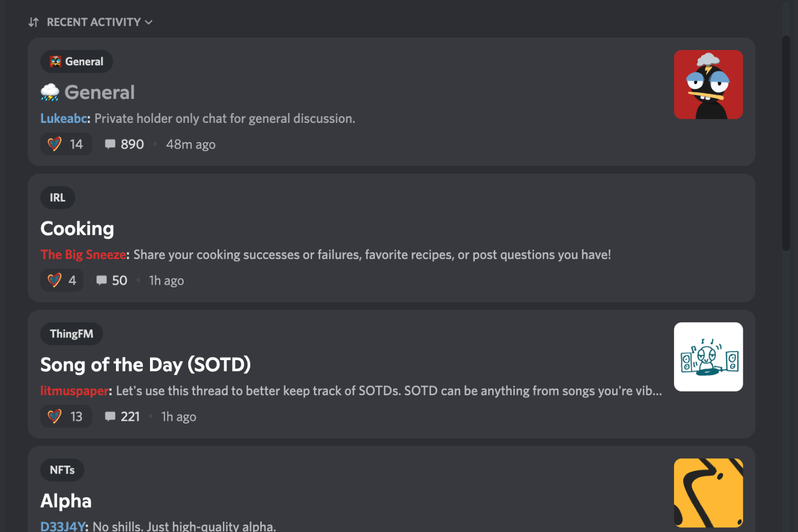This screenshot has height=532, width=798.
Task: Toggle the heart reaction on Song of the Day
Action: tap(66, 417)
